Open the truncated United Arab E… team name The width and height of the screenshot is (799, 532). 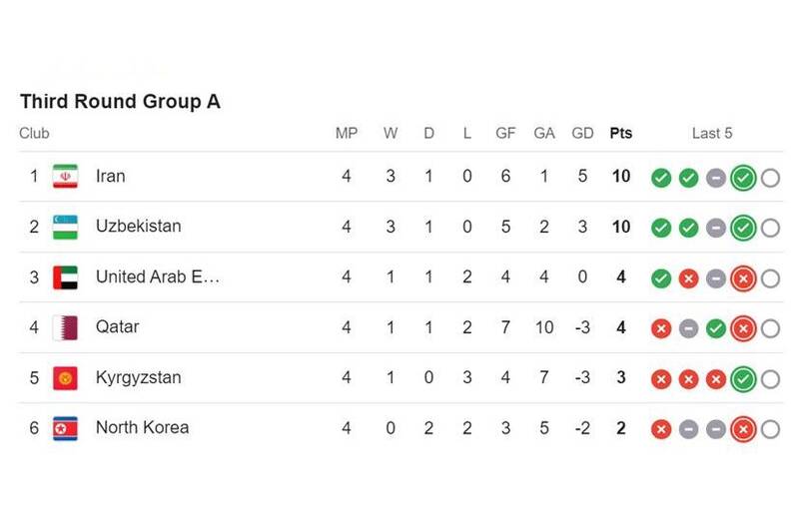click(x=157, y=277)
